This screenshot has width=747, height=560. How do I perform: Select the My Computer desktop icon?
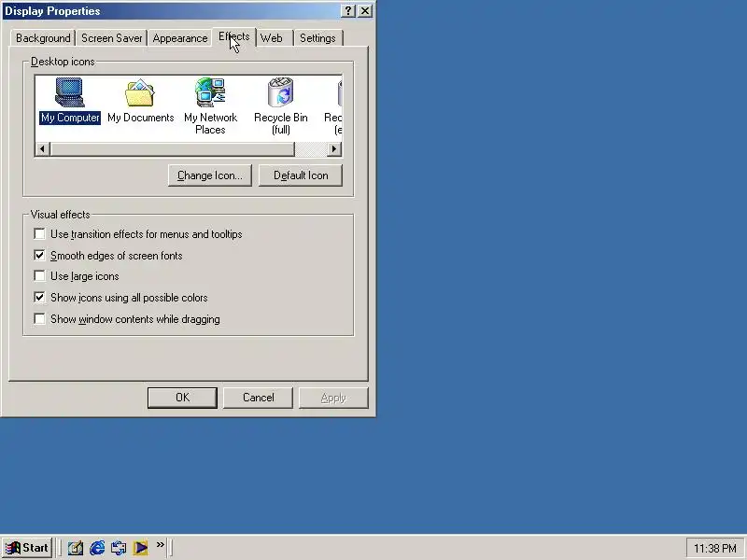click(70, 101)
